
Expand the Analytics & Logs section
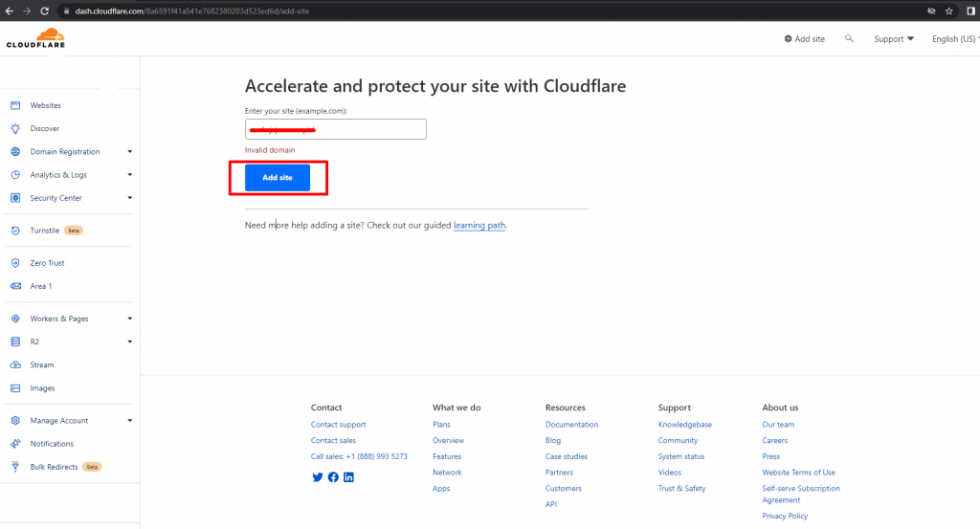(x=129, y=175)
